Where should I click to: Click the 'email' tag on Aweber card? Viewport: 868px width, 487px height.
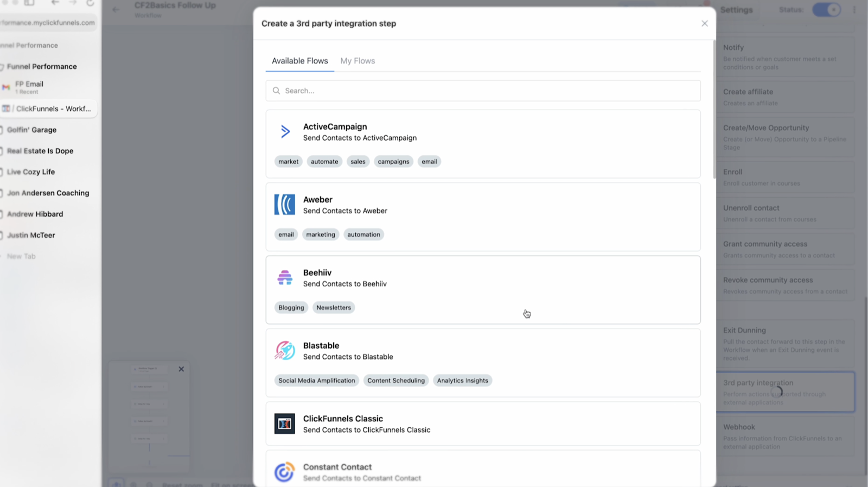pyautogui.click(x=286, y=235)
